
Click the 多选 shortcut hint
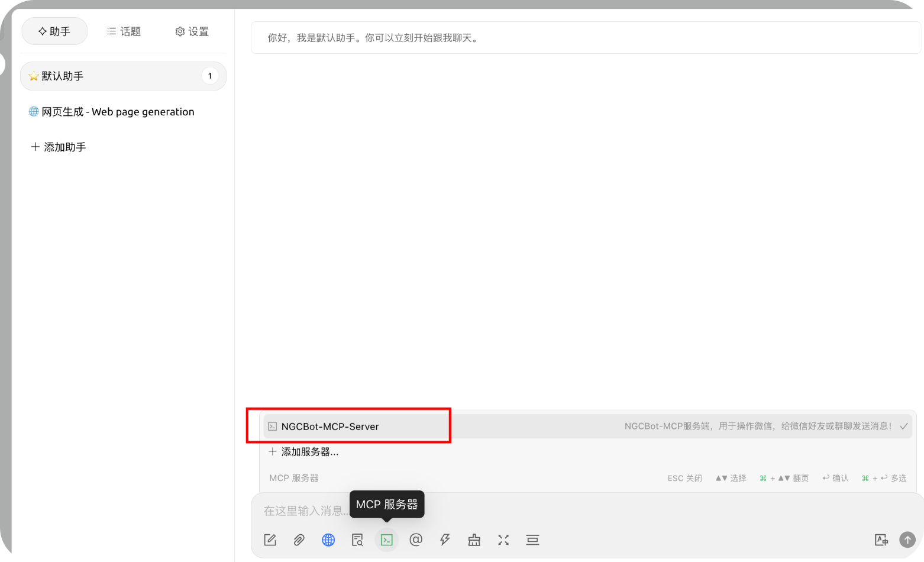click(x=884, y=478)
